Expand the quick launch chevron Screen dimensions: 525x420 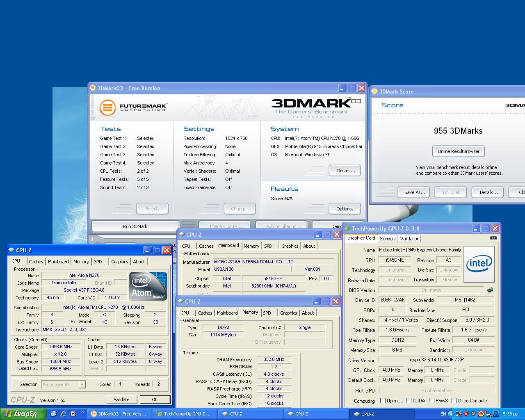click(82, 412)
